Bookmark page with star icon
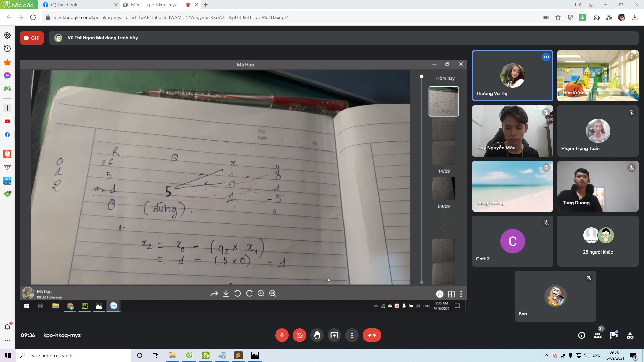Screen dimensions: 644x362 [558, 17]
